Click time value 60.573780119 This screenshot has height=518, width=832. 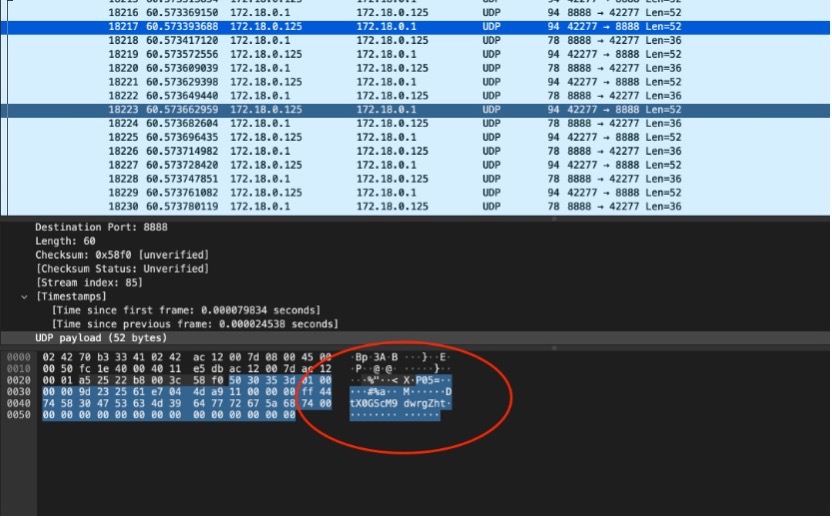pos(182,206)
